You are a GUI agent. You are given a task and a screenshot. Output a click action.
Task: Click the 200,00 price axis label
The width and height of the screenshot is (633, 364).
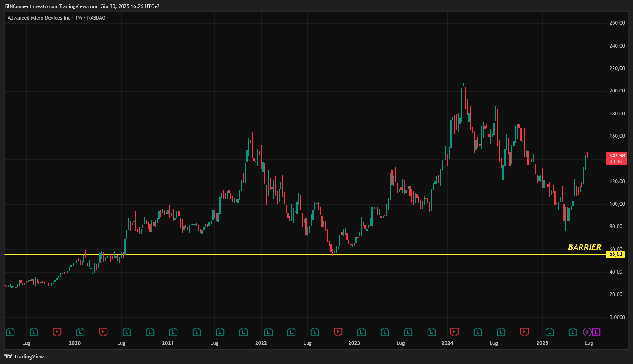coord(617,91)
